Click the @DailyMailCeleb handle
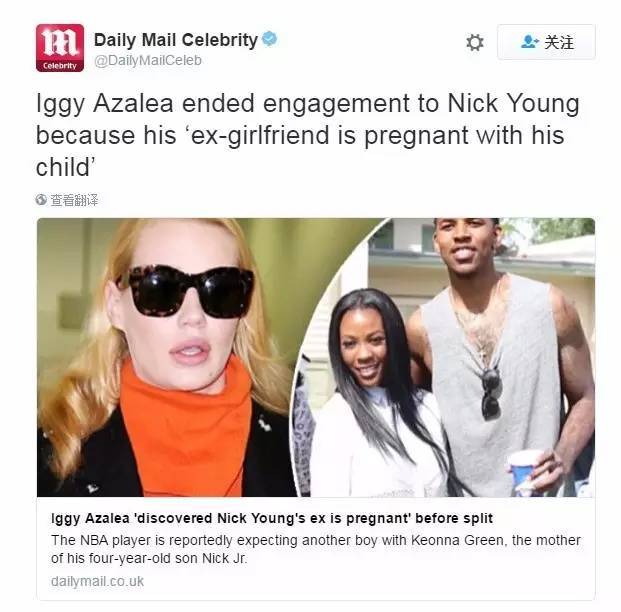621x612 pixels. 148,61
